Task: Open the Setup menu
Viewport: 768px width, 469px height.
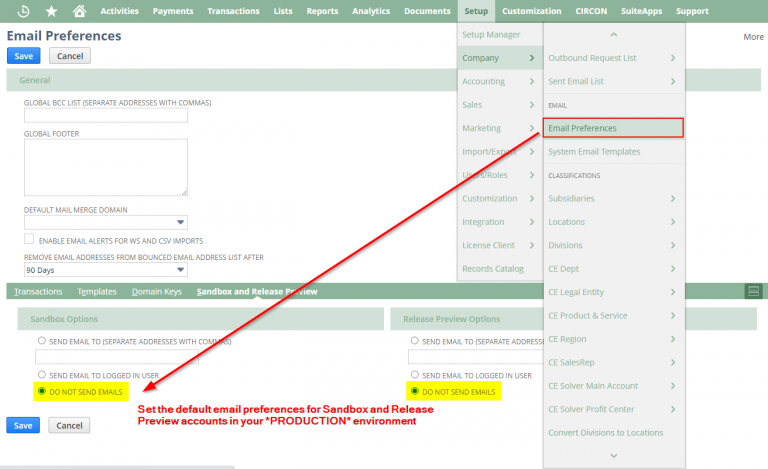Action: tap(476, 11)
